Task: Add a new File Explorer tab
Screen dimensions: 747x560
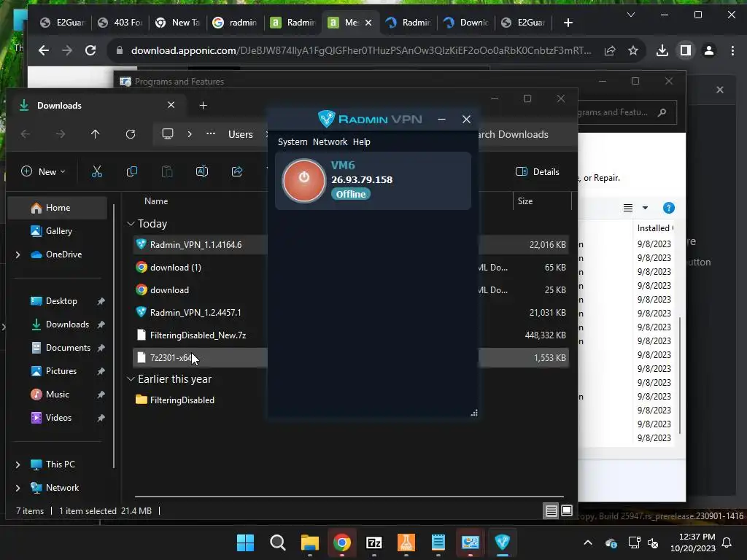Action: click(x=203, y=105)
